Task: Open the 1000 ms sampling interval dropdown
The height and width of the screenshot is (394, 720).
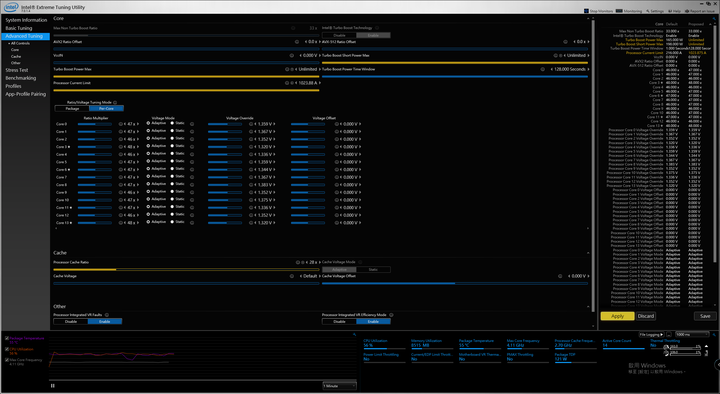Action: point(692,334)
